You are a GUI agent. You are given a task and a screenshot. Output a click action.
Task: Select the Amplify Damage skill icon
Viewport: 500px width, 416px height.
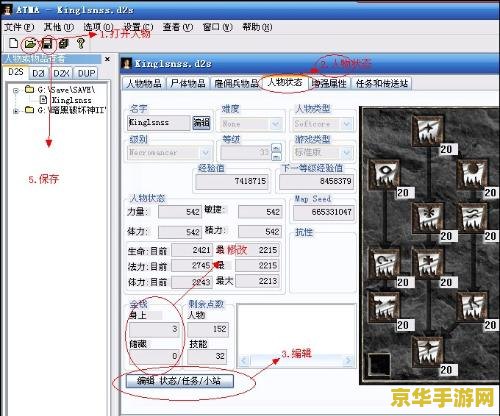(x=428, y=130)
